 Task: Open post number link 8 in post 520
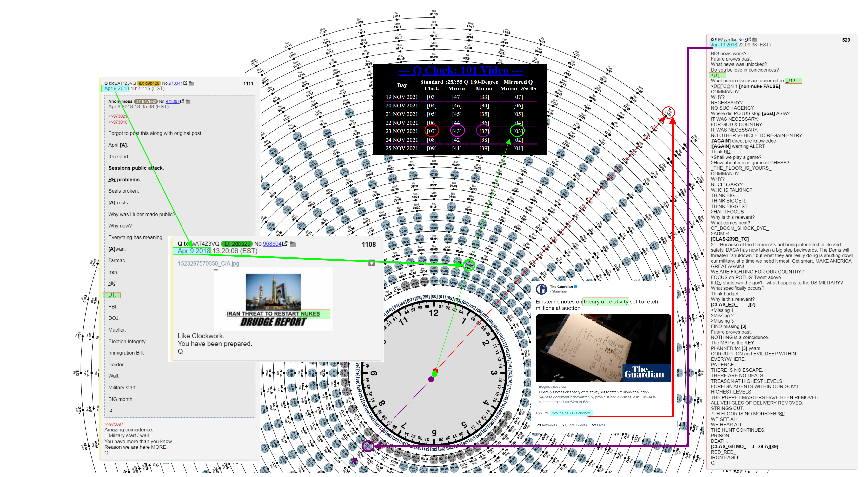745,39
